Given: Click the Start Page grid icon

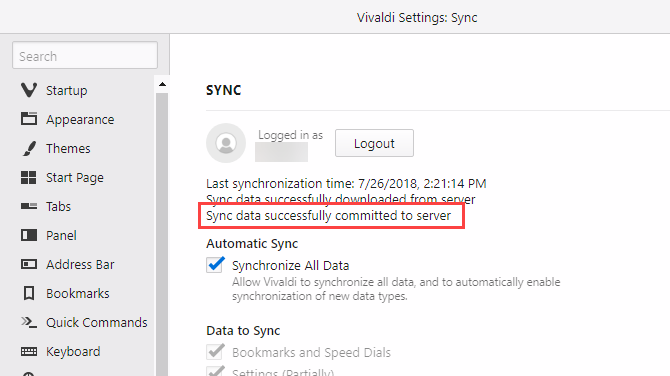Looking at the screenshot, I should (29, 177).
